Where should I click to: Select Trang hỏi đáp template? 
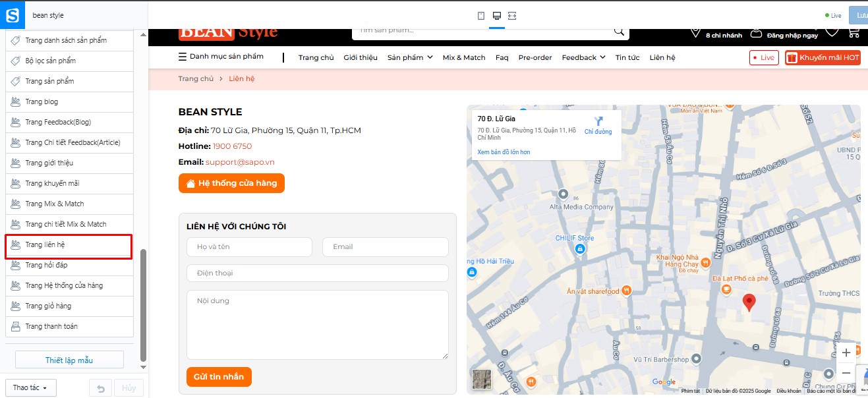pos(69,265)
